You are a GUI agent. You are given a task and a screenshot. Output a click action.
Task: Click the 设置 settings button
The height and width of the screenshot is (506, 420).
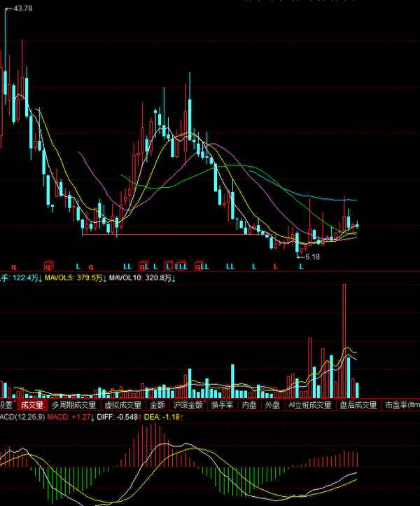point(6,405)
